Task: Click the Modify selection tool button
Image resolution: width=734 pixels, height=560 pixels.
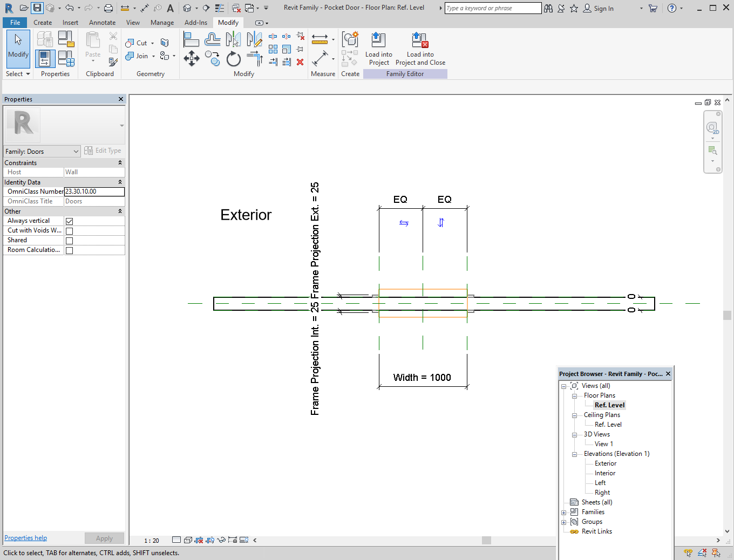Action: coord(18,49)
